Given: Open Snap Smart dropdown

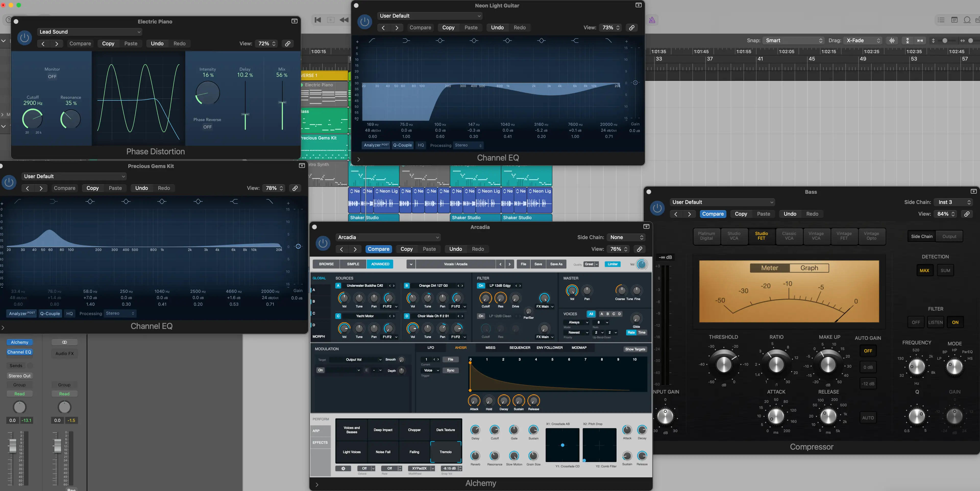Looking at the screenshot, I should 794,41.
